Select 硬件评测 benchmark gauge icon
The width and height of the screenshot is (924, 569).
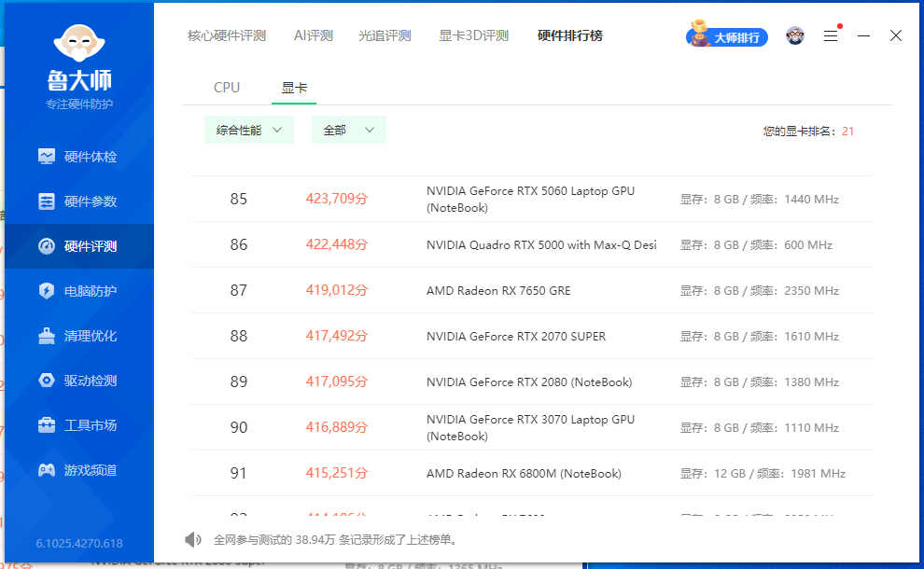point(47,246)
